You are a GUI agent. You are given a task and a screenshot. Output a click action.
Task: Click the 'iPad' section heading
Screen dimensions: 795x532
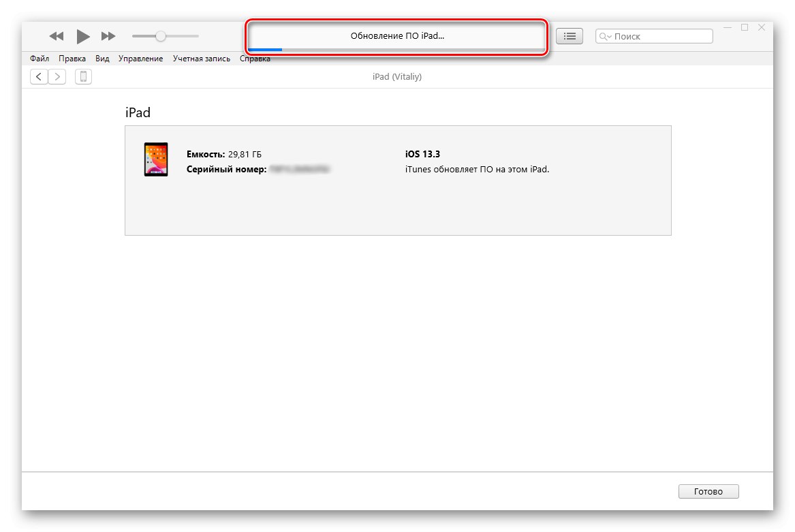(x=138, y=112)
